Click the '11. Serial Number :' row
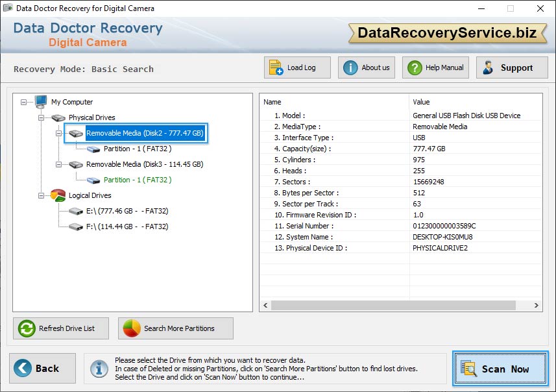The width and height of the screenshot is (556, 392). click(x=401, y=226)
